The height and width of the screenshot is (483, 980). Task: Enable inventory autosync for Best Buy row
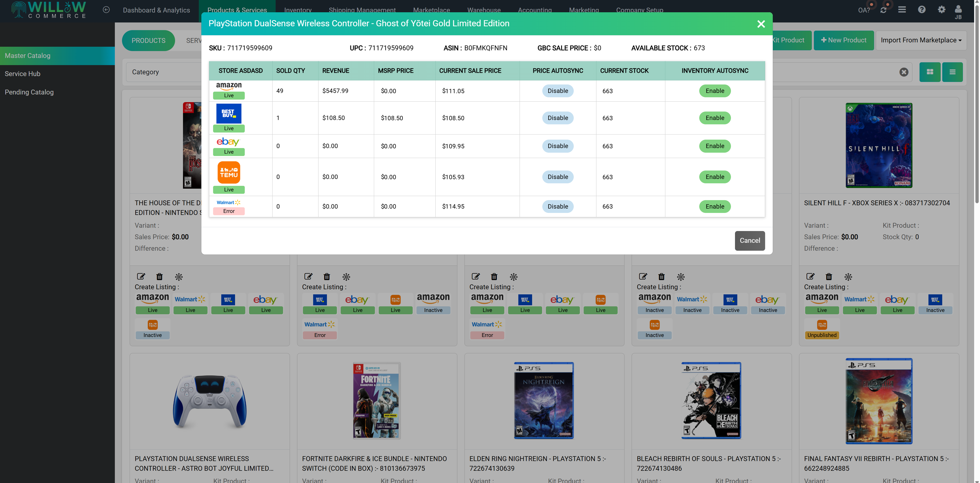[x=715, y=118]
